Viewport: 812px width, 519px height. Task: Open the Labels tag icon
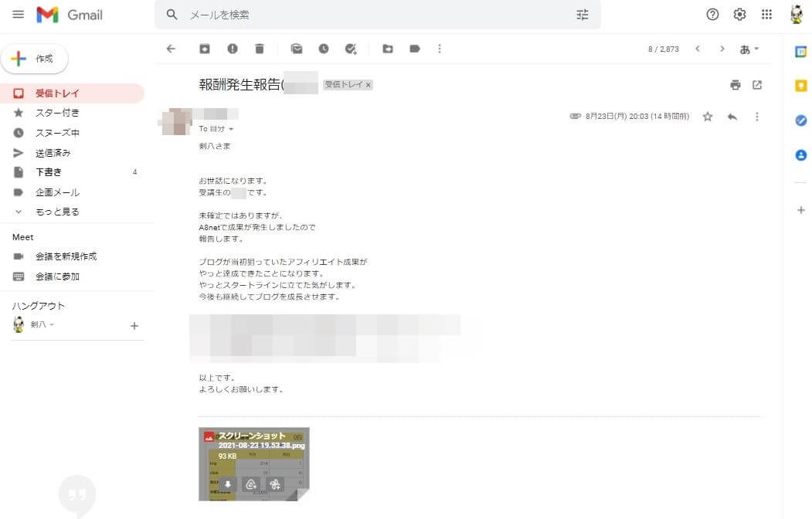tap(415, 49)
